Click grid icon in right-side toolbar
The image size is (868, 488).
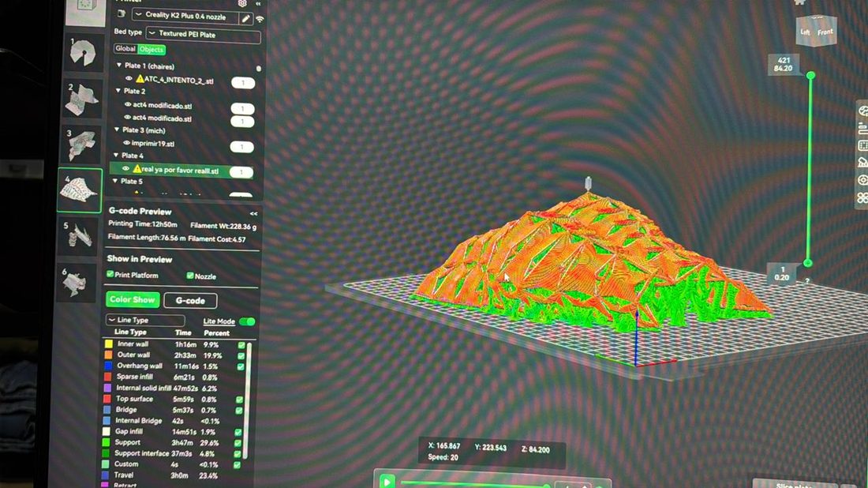(862, 145)
